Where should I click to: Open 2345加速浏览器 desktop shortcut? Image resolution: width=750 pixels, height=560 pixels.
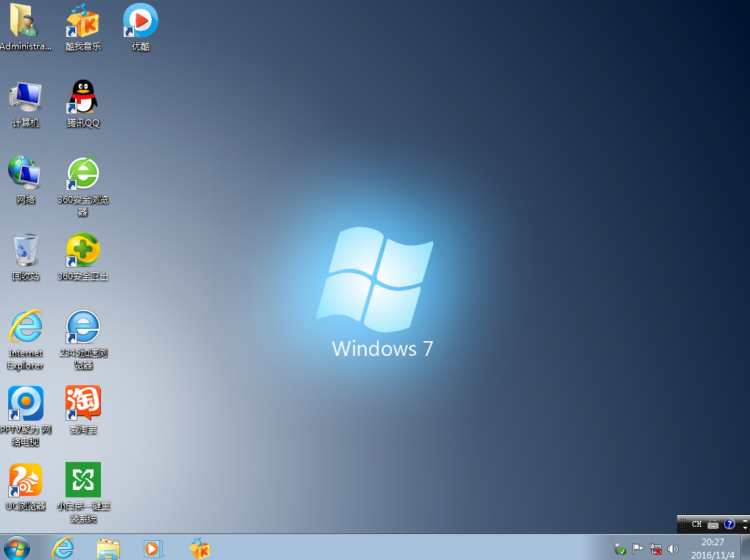[x=83, y=340]
